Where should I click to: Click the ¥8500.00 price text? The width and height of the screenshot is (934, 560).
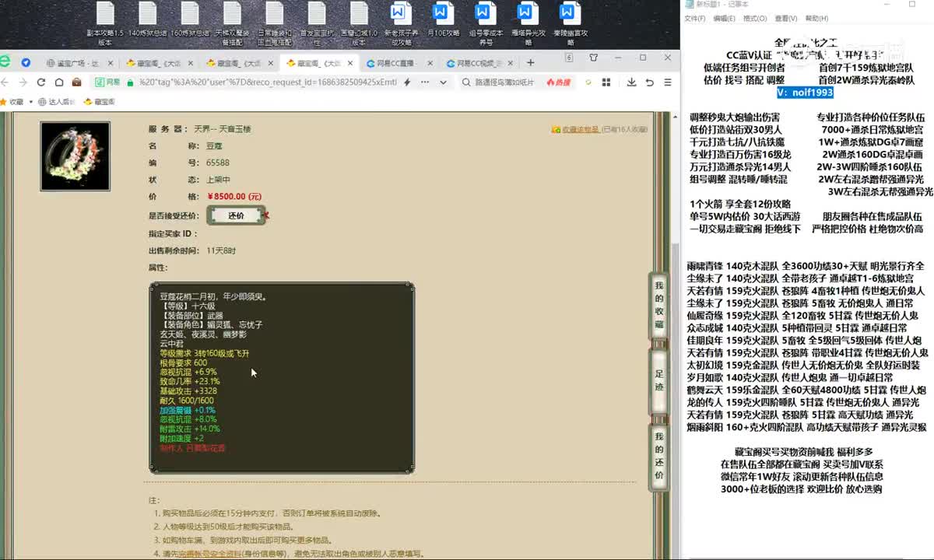click(x=233, y=197)
